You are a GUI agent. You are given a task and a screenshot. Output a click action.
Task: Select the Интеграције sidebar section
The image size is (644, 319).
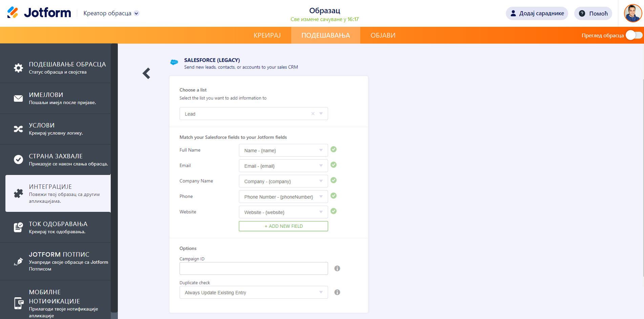pyautogui.click(x=58, y=193)
